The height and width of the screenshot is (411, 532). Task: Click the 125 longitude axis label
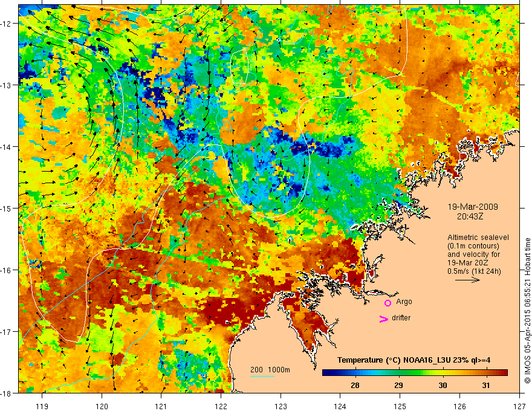coord(400,406)
